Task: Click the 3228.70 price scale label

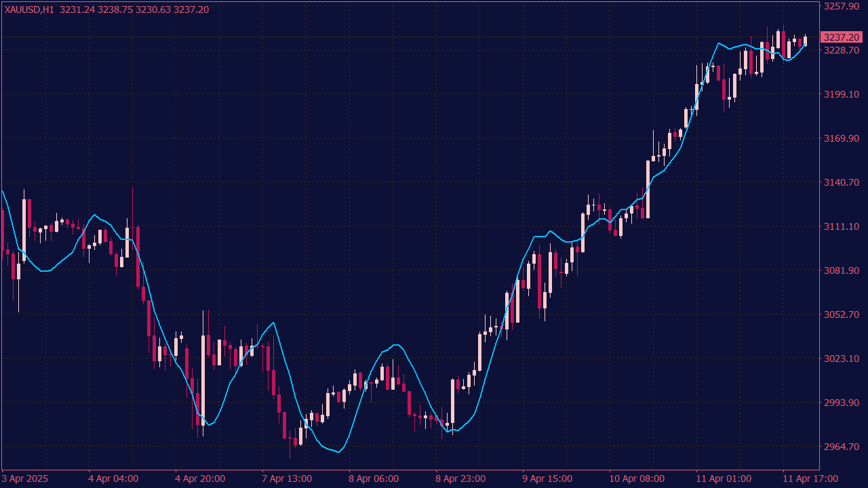Action: [842, 50]
